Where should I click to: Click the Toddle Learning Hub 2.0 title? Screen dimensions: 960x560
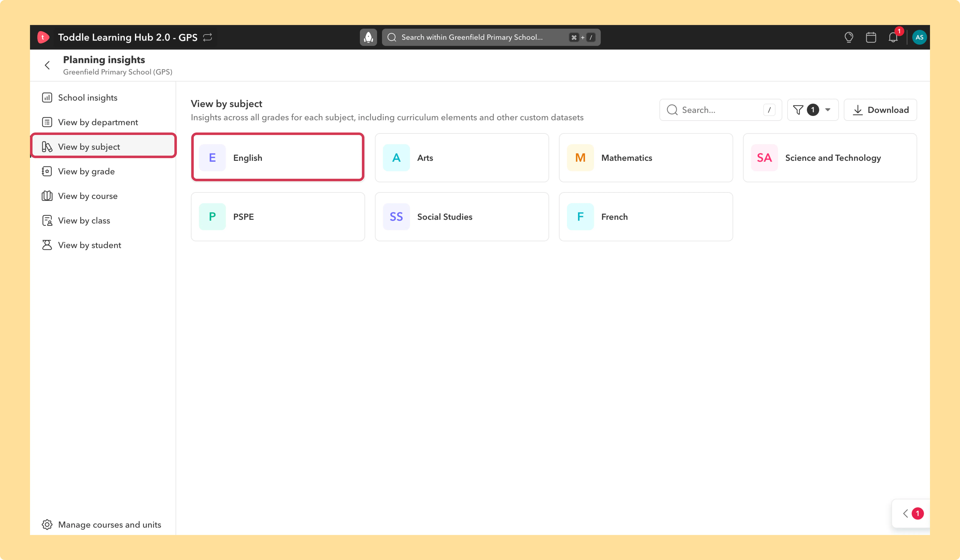click(128, 37)
